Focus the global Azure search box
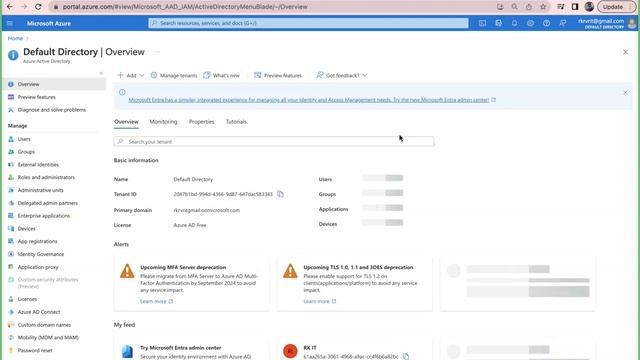The image size is (640, 360). point(308,23)
